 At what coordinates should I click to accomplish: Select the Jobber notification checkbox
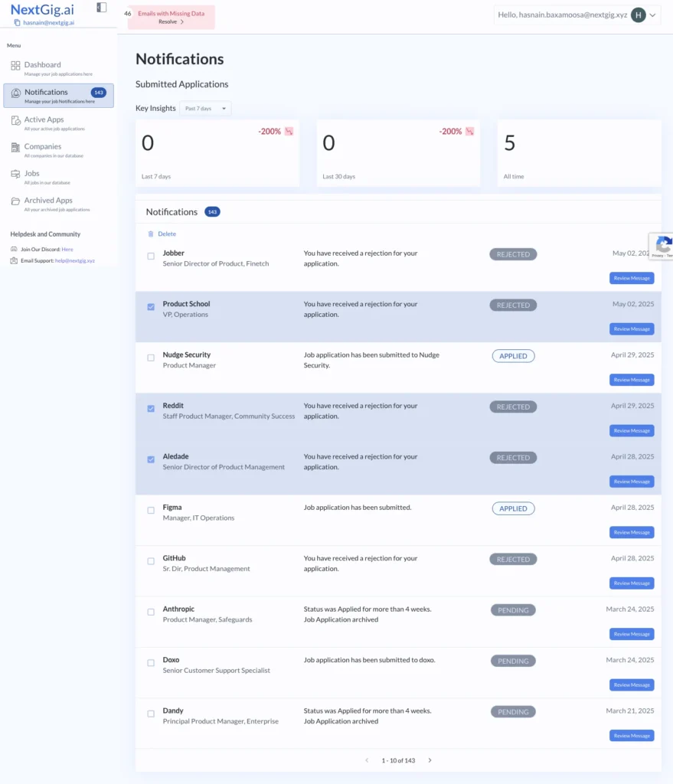click(151, 256)
